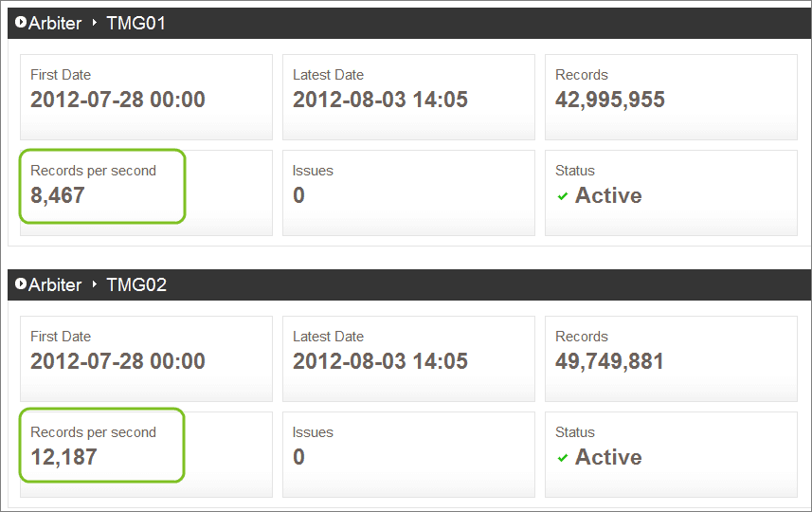Click the circle icon beside Arbiter in TMG01 header

pos(21,23)
